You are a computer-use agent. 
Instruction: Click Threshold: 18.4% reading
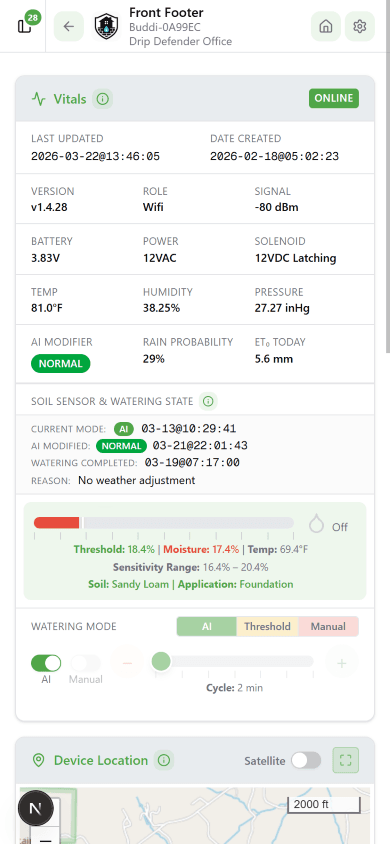(x=114, y=550)
